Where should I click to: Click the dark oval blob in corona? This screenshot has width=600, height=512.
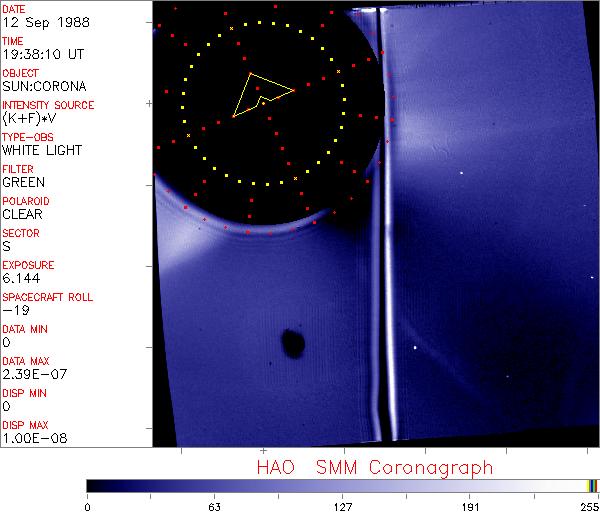(x=293, y=344)
